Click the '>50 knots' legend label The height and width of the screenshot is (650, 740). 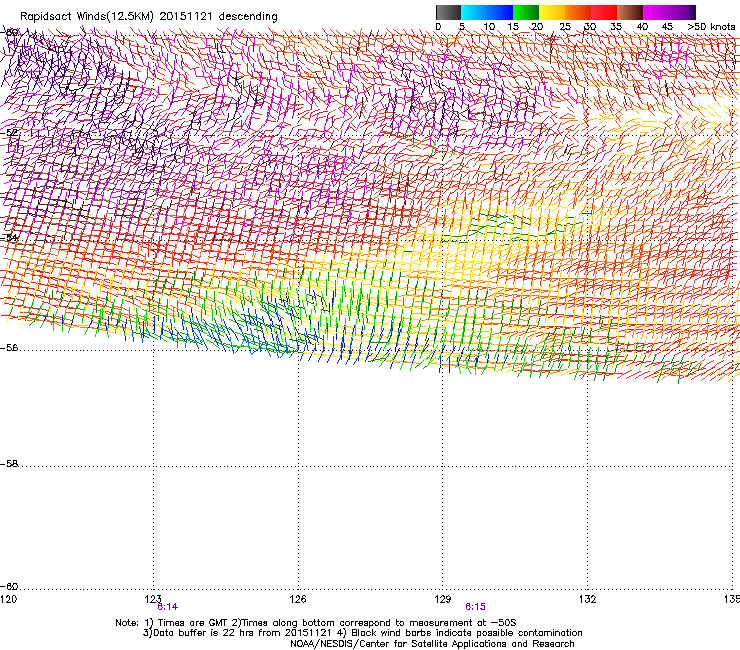tap(711, 27)
